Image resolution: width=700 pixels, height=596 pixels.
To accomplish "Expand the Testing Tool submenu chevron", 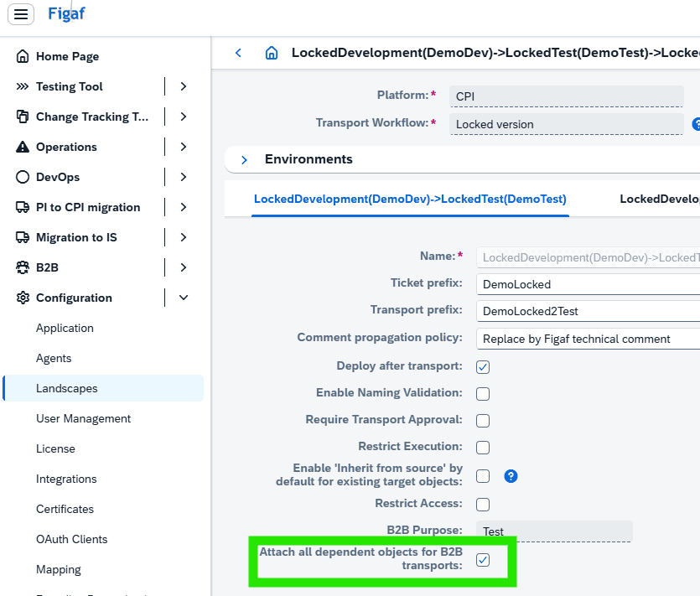I will [183, 86].
